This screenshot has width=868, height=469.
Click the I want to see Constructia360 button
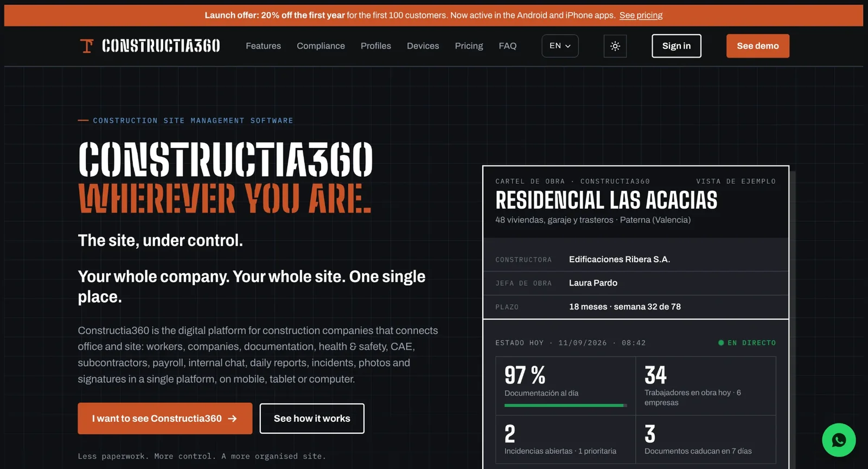[x=165, y=419]
